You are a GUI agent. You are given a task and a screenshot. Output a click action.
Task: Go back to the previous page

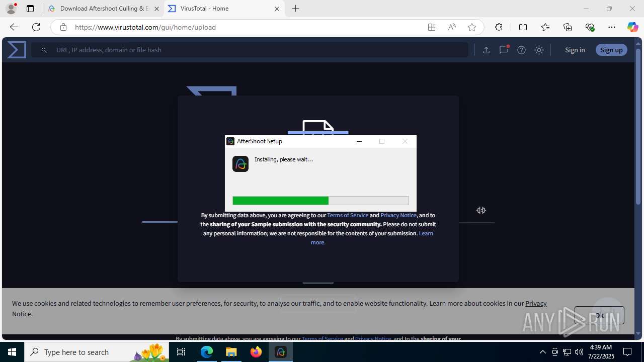point(14,27)
